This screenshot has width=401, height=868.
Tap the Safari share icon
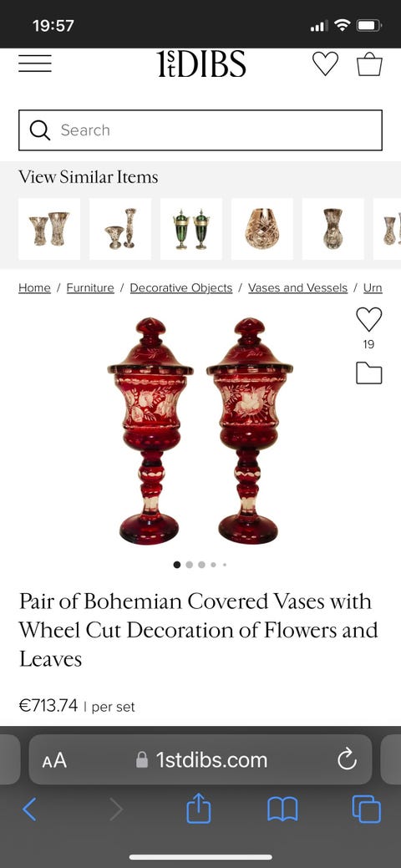199,809
